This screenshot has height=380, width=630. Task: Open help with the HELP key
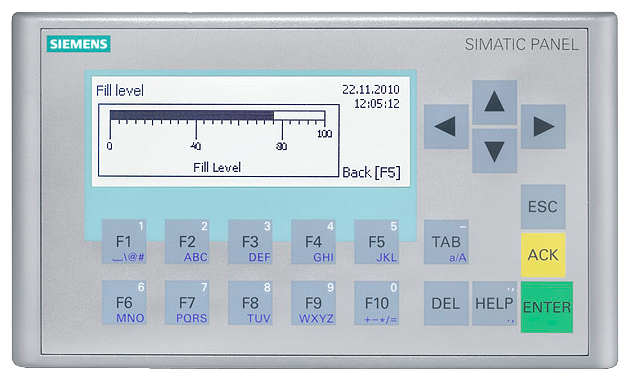tap(494, 303)
